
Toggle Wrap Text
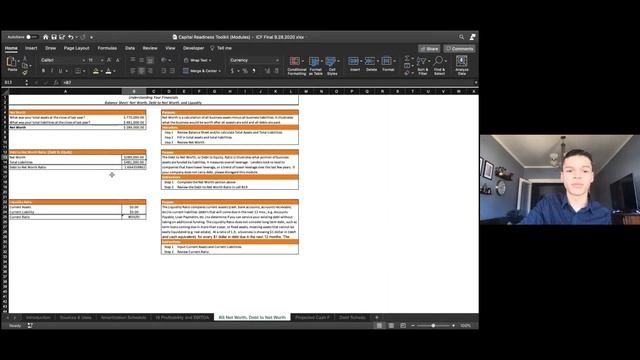(198, 60)
